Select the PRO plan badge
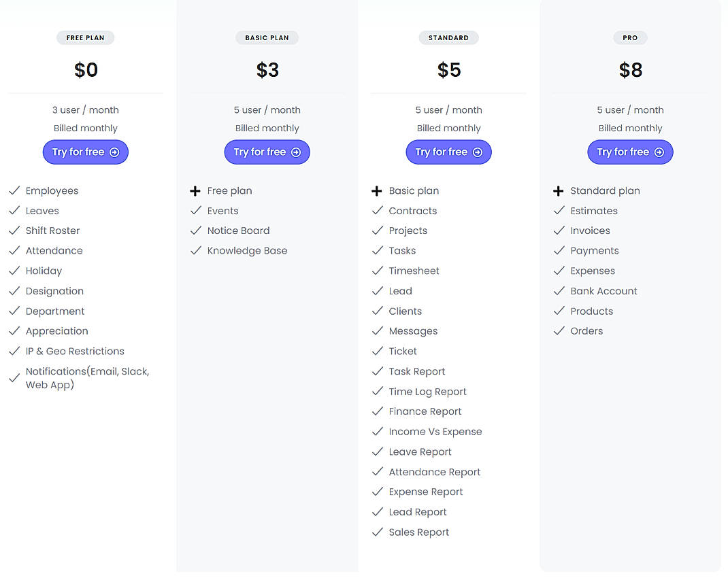The height and width of the screenshot is (580, 728). point(630,37)
